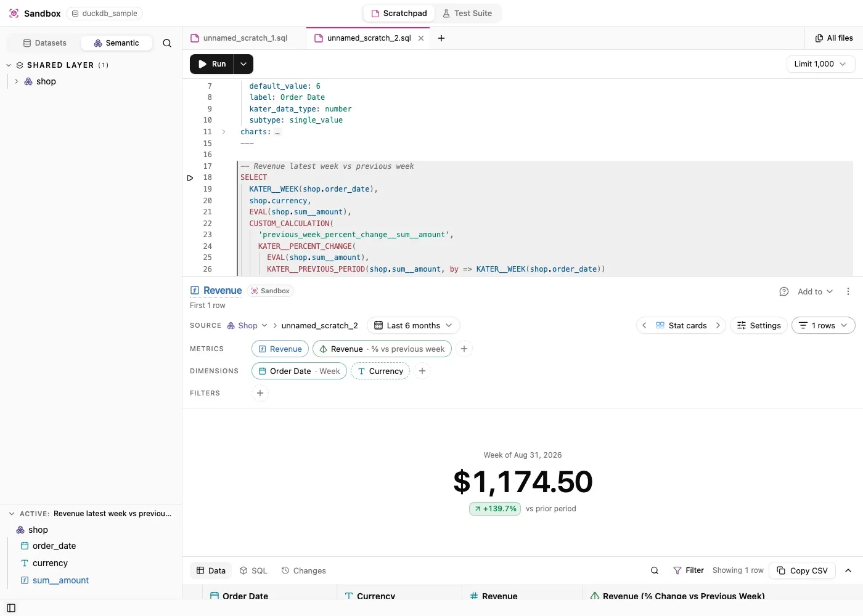Screen dimensions: 863x616
Task: Collapse the ACTIVE query section
Action: point(11,514)
